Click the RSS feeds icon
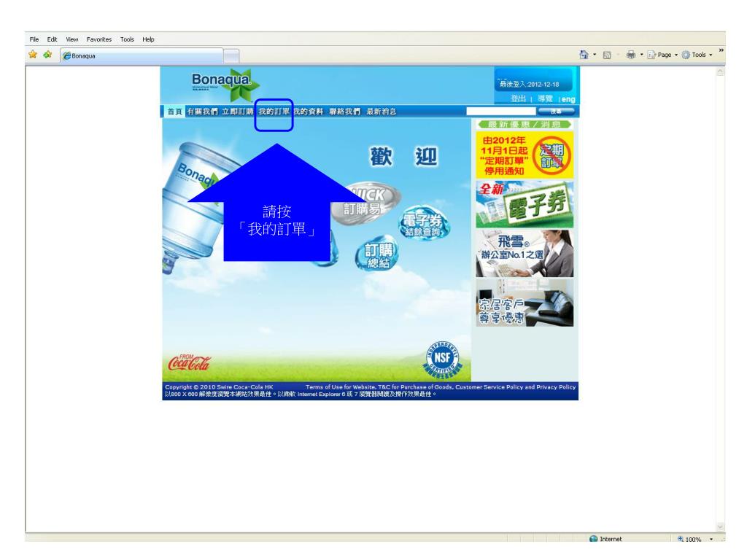 (607, 55)
